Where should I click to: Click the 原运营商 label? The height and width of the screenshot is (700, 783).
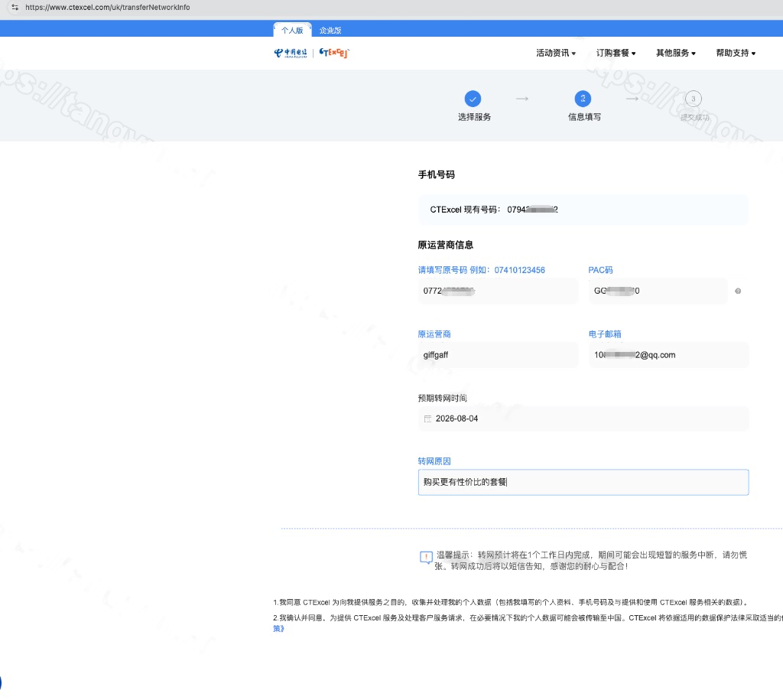click(434, 334)
